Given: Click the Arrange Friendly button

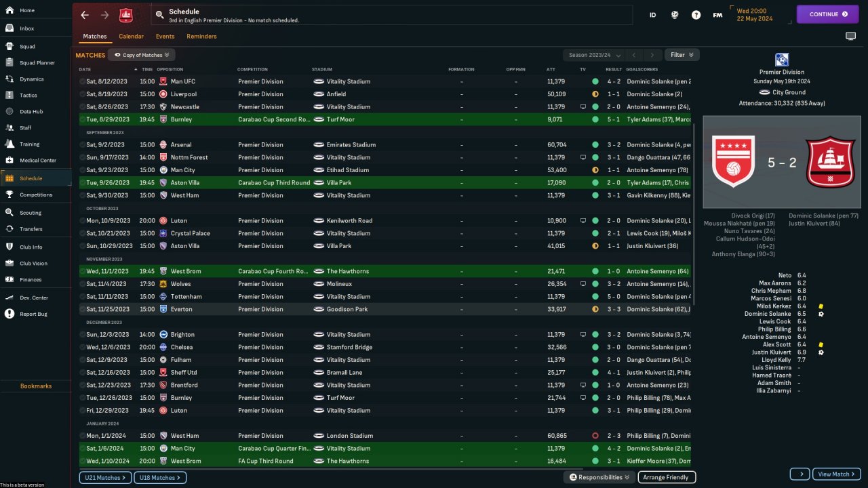Looking at the screenshot, I should click(667, 477).
